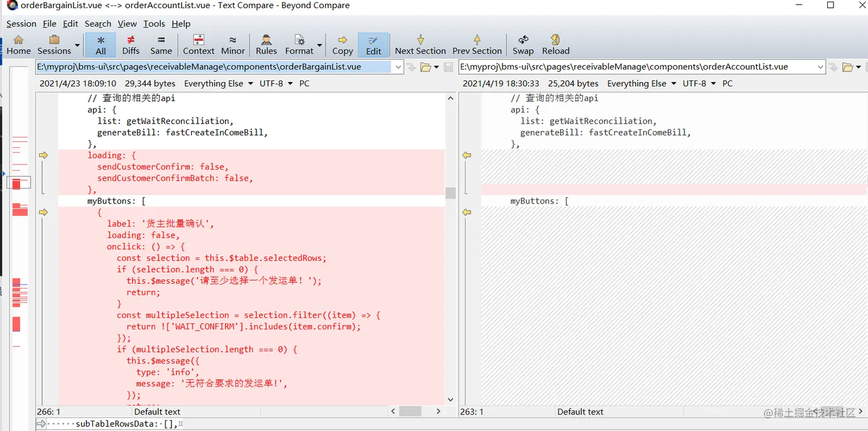Open the View menu

[127, 24]
